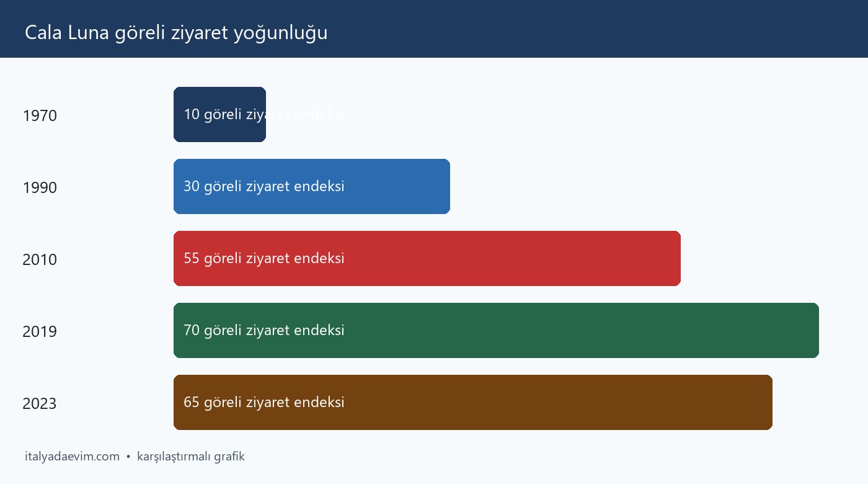Select the '70 göreli ziyaret endeksi' label

tap(264, 330)
